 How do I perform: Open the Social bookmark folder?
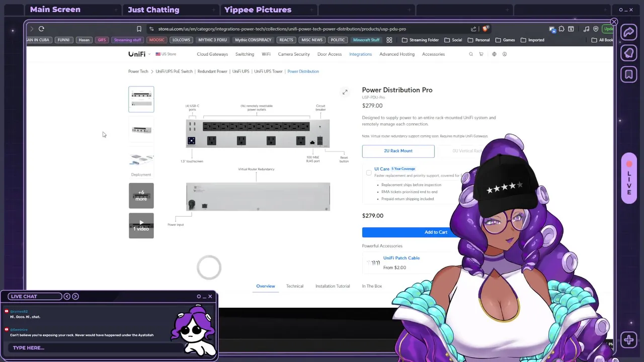453,40
